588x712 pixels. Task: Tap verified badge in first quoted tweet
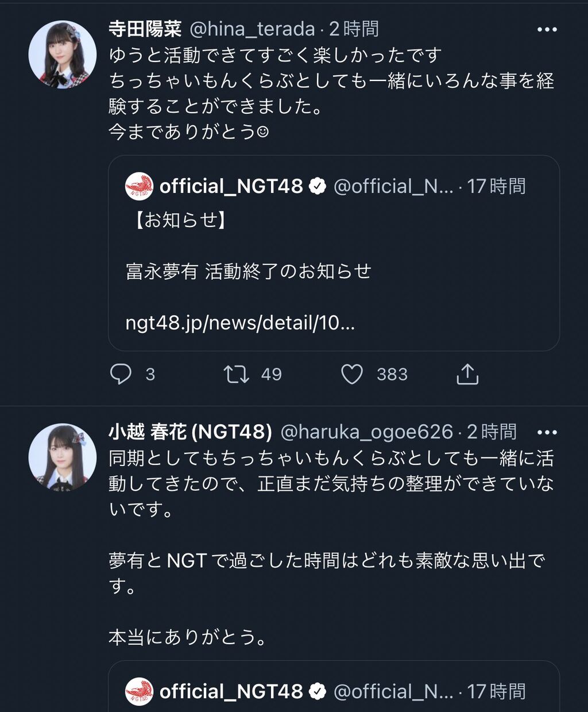(318, 186)
